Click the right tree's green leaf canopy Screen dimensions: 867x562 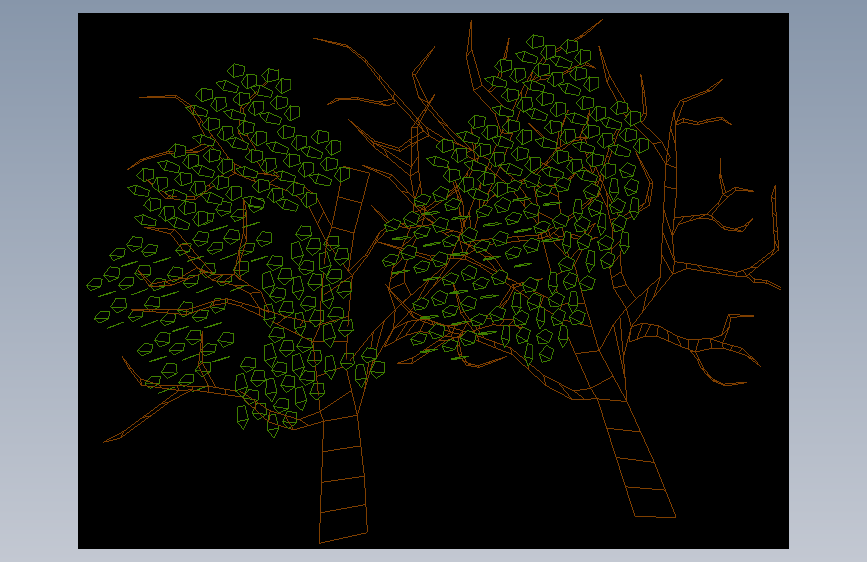[x=517, y=202]
